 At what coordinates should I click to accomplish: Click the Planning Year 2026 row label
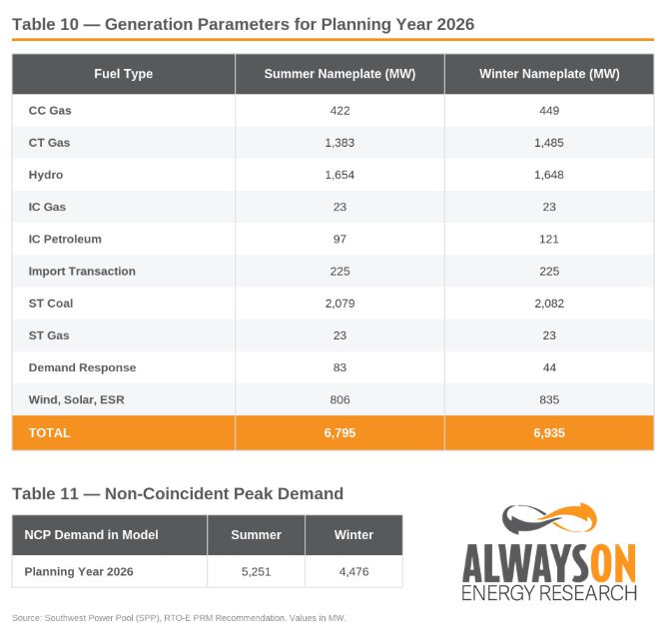pos(79,572)
